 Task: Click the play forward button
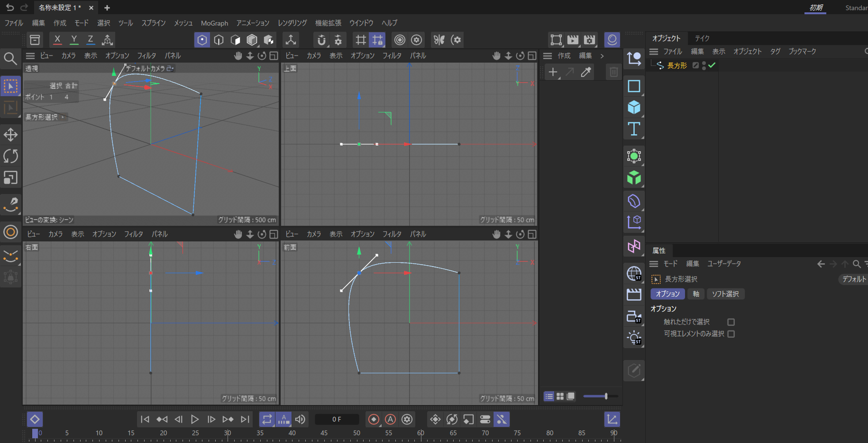click(x=195, y=419)
